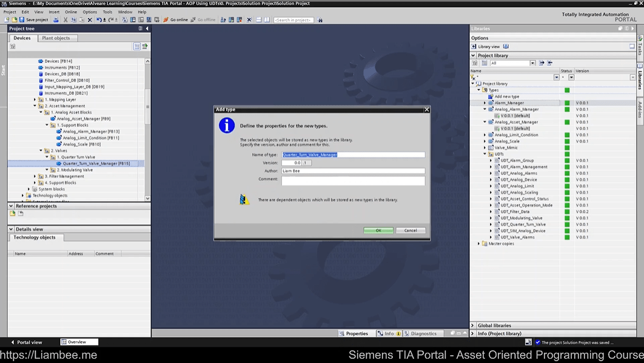Cancel the Add type dialog
Image resolution: width=644 pixels, height=363 pixels.
click(411, 231)
